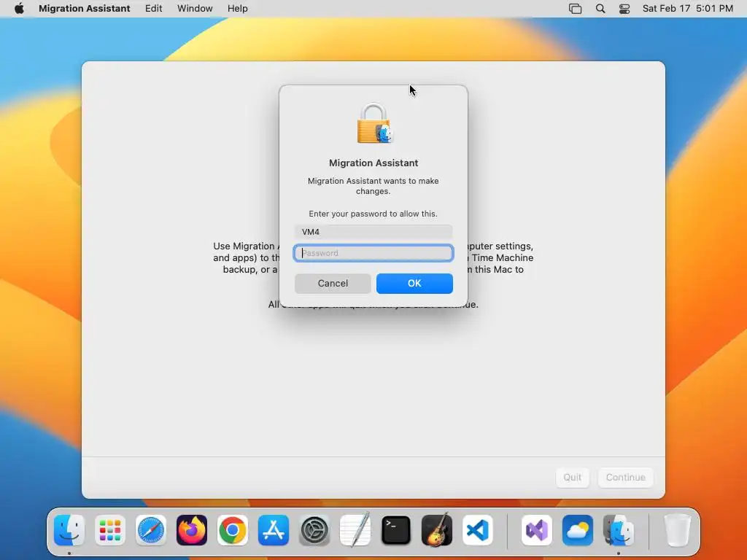
Task: Open TextEdit from the Dock
Action: tap(355, 530)
